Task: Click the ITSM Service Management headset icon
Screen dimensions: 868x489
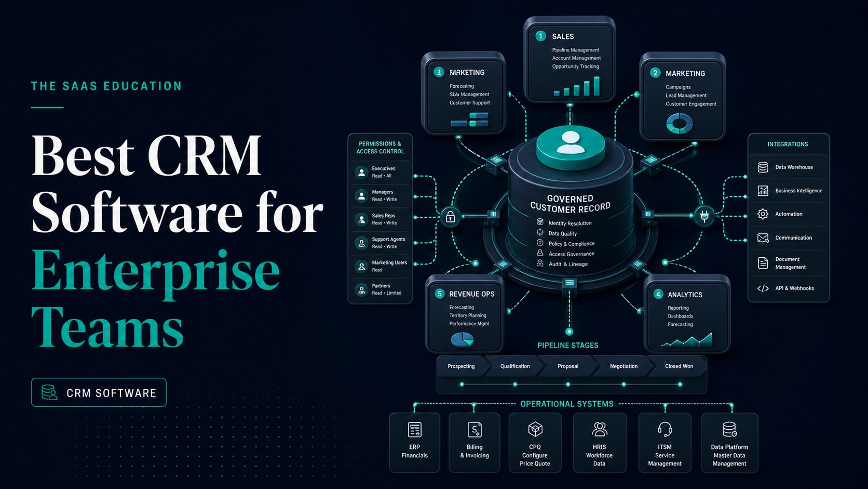Action: [665, 429]
